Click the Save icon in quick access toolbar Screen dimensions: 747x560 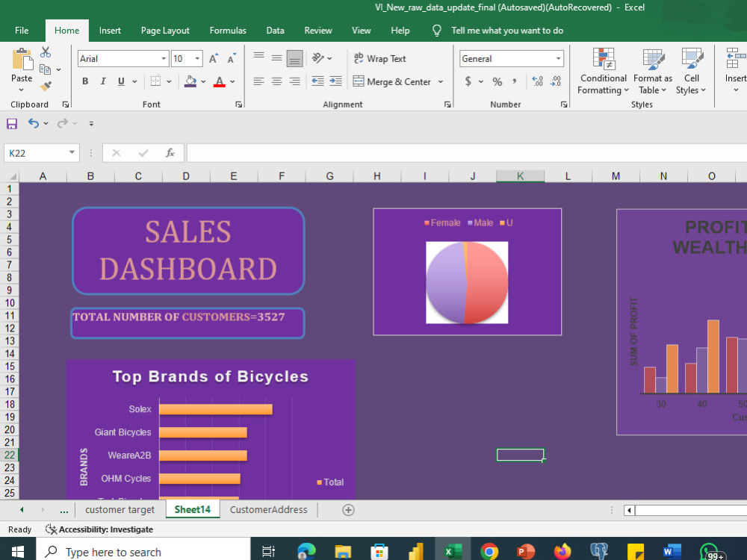click(x=12, y=124)
